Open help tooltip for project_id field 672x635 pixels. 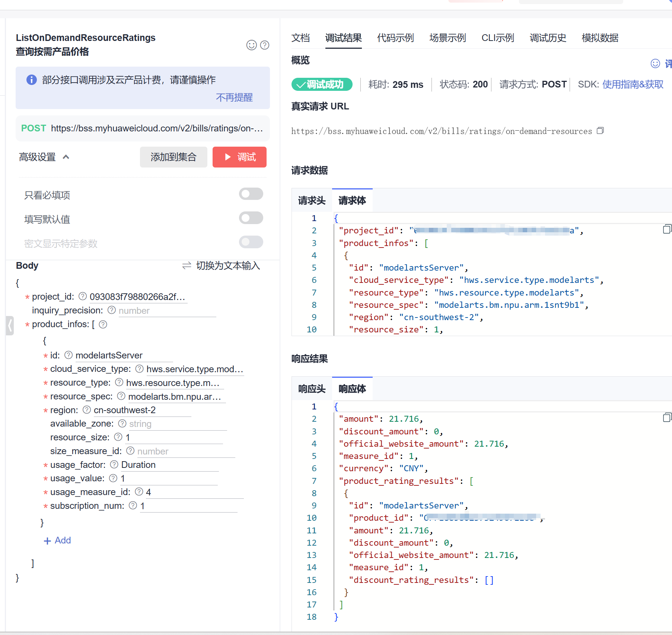click(x=83, y=296)
